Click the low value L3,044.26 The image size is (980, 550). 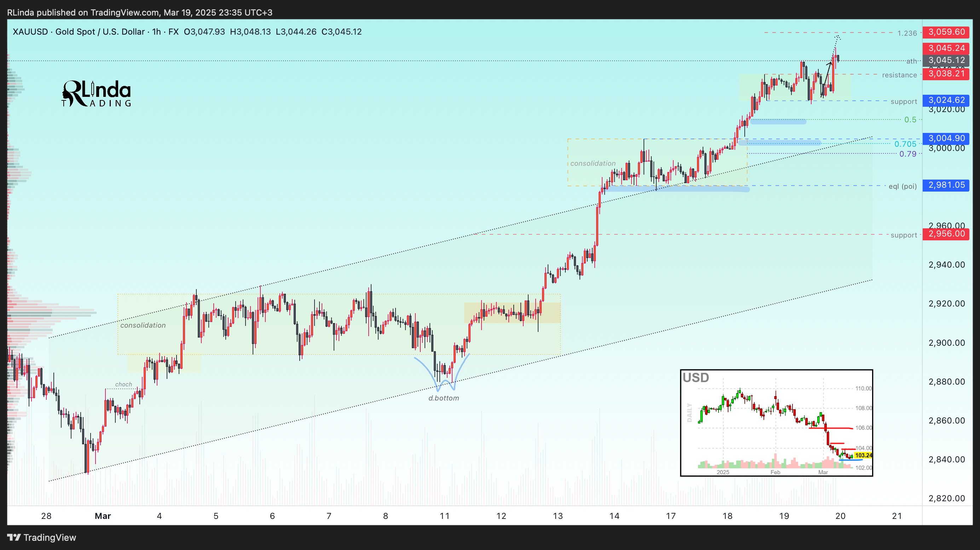pos(296,31)
